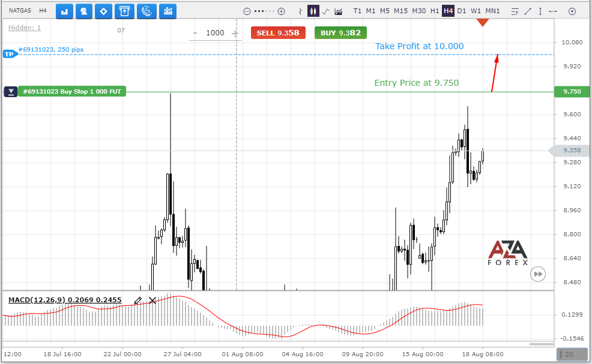The height and width of the screenshot is (364, 592).
Task: Click the NATGAS symbol label
Action: coord(20,11)
